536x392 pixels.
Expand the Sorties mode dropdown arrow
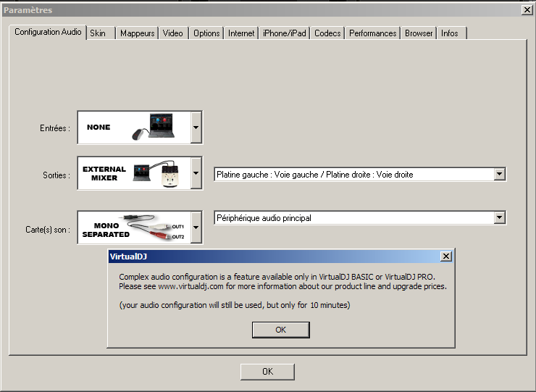point(196,172)
